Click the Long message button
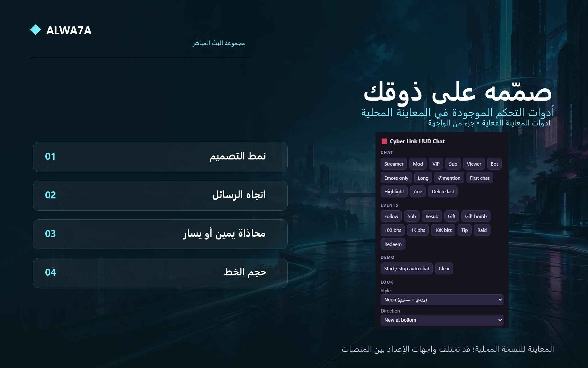Screen dimensions: 588x368 tap(423, 178)
